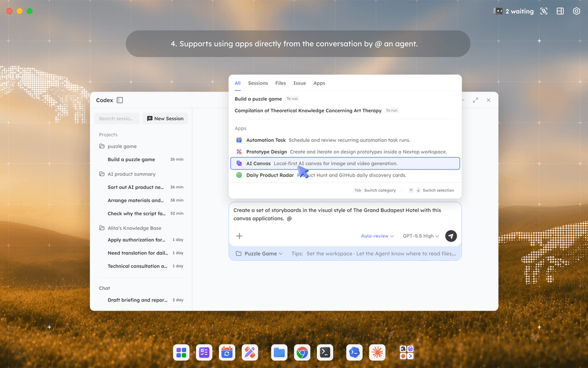Pick 'Compilation of Theoretical Knowledge Concerning Art Therapy' result
Screen dimensions: 588x368
[x=308, y=110]
